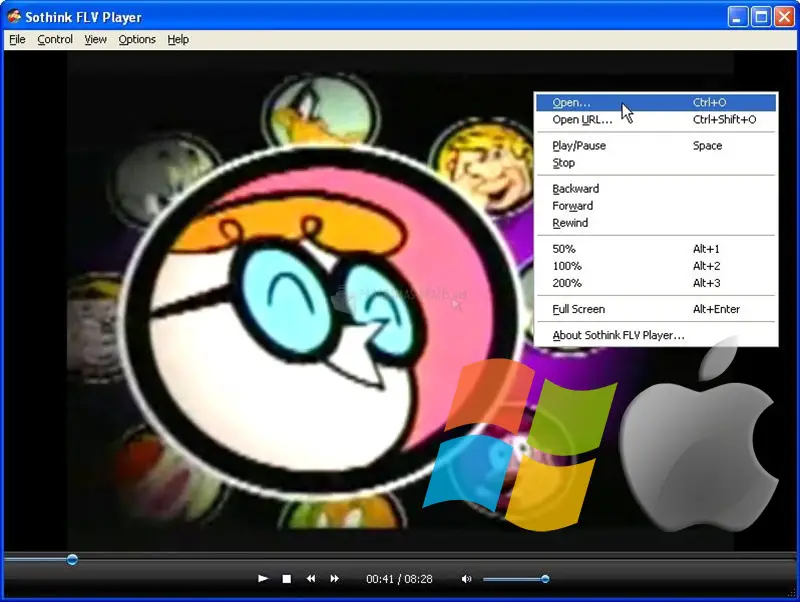The width and height of the screenshot is (800, 602).
Task: Click the Sothink FLV Player title bar icon
Action: pos(14,17)
